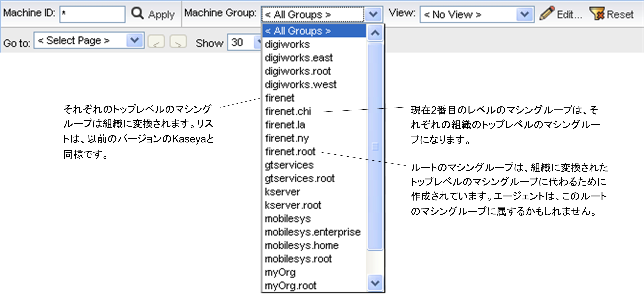Image resolution: width=644 pixels, height=294 pixels.
Task: Open the View dropdown arrow
Action: 525,14
